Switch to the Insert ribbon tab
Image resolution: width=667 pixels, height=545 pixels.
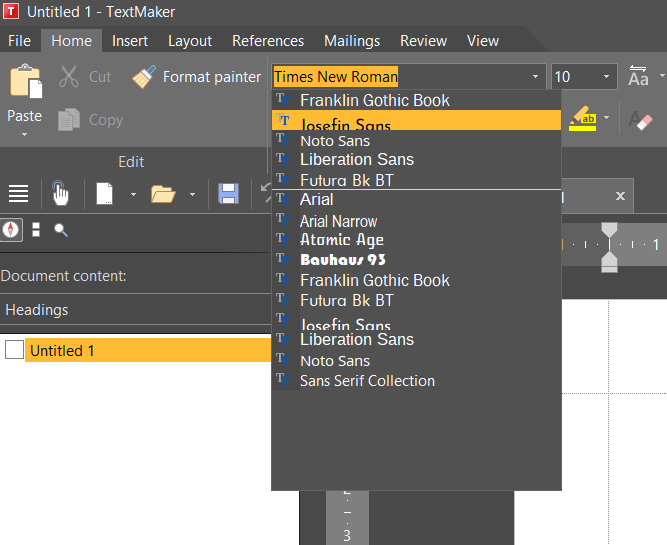click(130, 41)
